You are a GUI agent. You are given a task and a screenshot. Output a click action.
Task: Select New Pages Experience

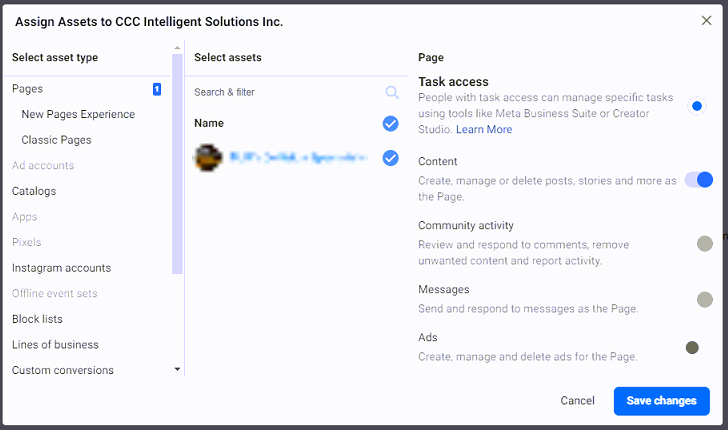point(78,114)
